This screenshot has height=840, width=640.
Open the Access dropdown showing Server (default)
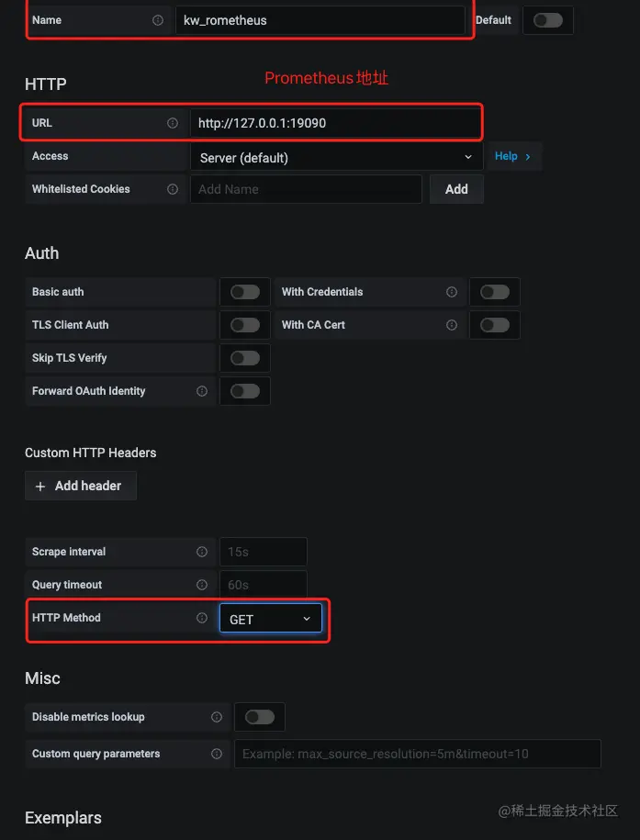point(336,157)
